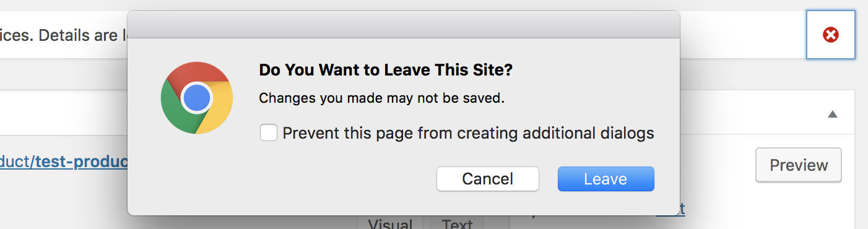Click the Chrome logo in the dialog
868x229 pixels.
(197, 98)
